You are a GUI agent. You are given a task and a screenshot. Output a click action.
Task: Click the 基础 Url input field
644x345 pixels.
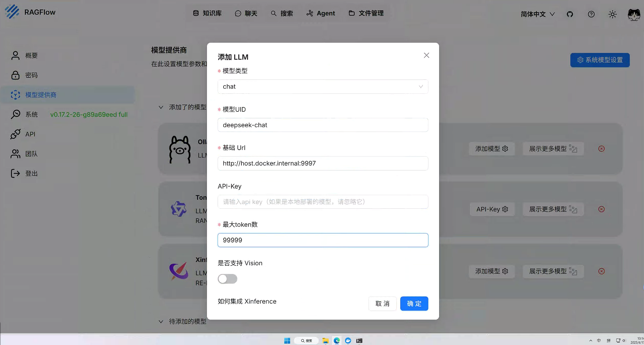(x=323, y=163)
